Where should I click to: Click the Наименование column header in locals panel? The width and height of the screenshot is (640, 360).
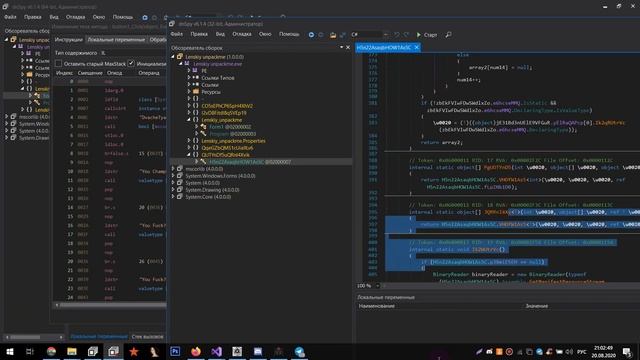377,306
